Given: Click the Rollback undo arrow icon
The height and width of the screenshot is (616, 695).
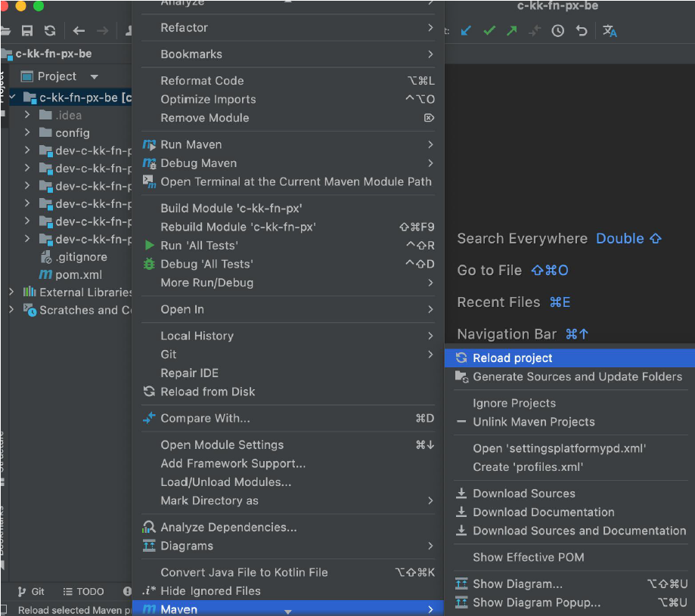Looking at the screenshot, I should [581, 30].
